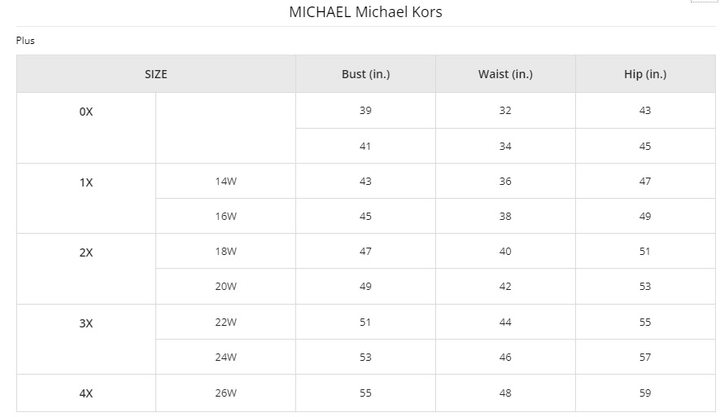
Task: Select the 3X size row label
Action: 86,322
